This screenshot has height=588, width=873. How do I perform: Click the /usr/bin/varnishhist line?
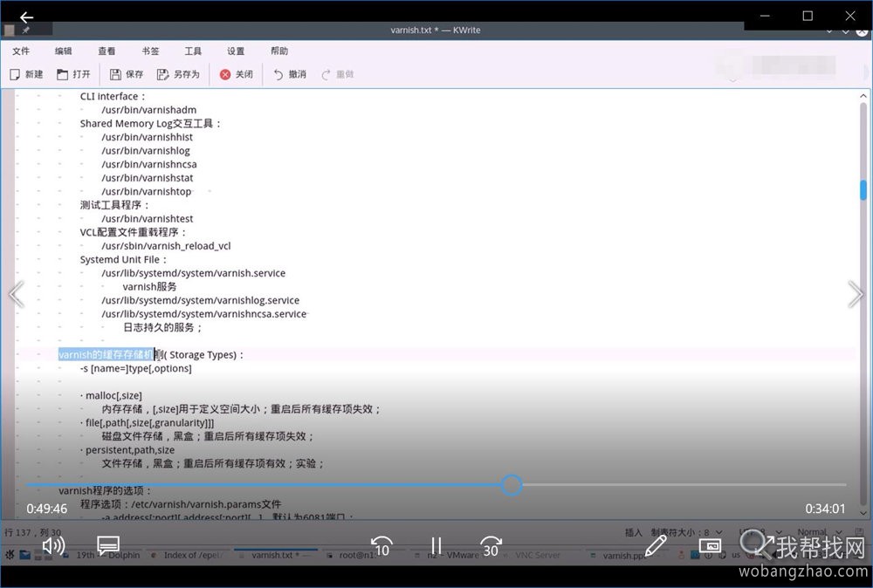[x=147, y=137]
